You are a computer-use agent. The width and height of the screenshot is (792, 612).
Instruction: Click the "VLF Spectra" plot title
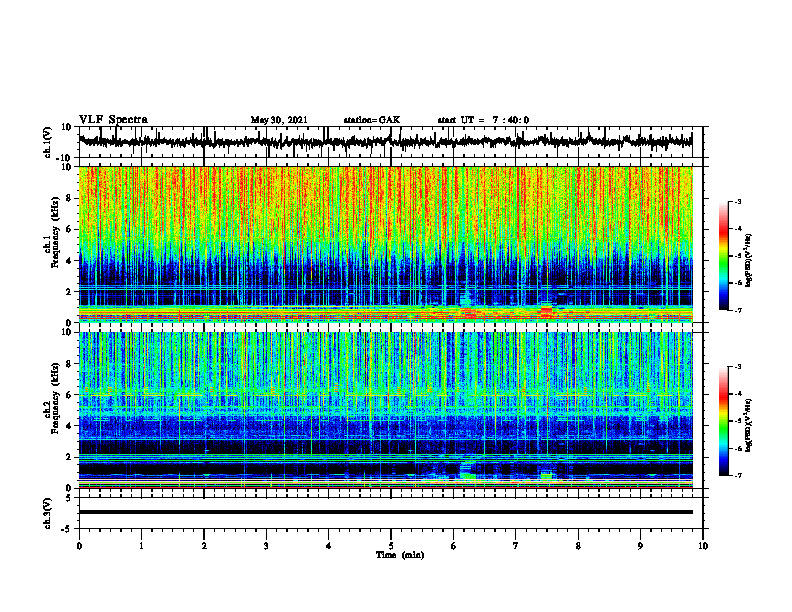point(113,119)
